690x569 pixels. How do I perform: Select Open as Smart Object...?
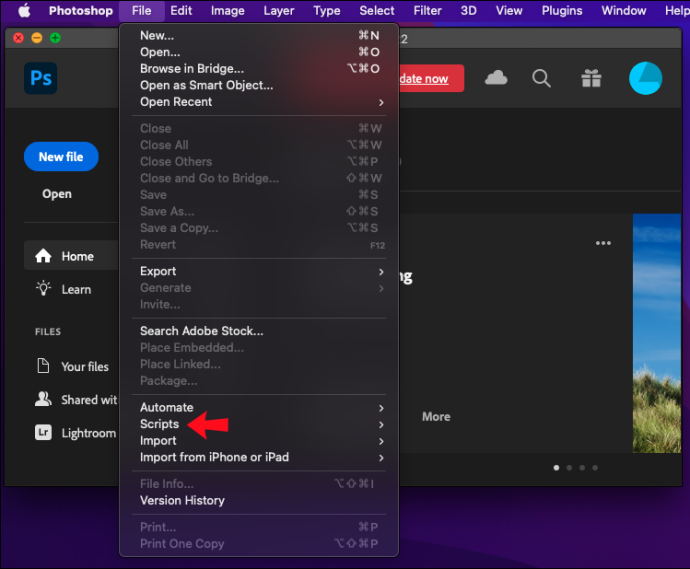[x=259, y=85]
